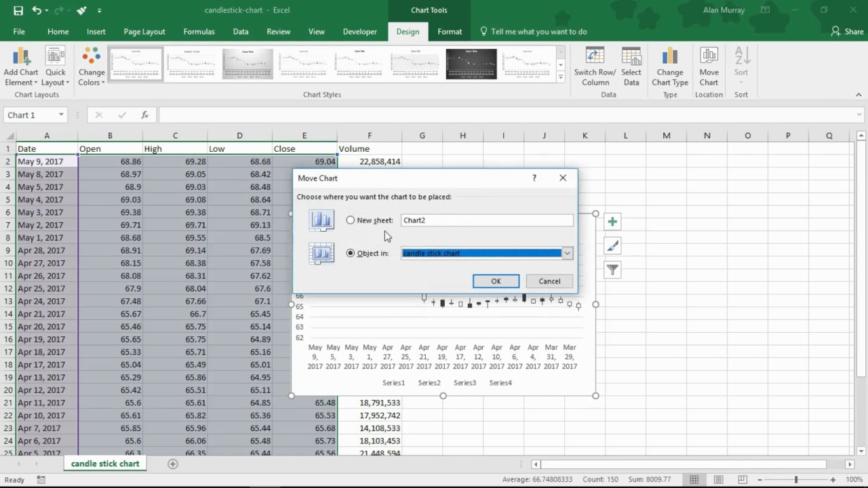The width and height of the screenshot is (868, 488).
Task: Click the Volume header cell
Action: click(x=370, y=148)
